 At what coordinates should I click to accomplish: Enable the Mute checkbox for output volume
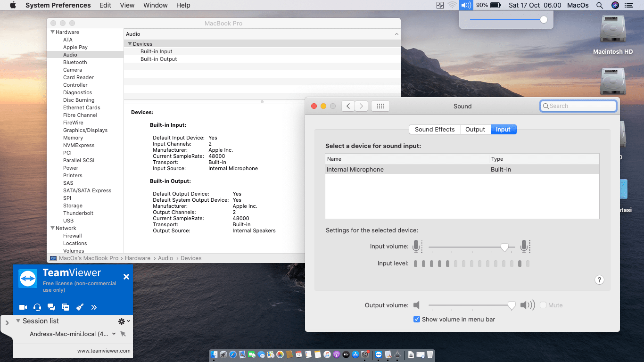coord(543,305)
